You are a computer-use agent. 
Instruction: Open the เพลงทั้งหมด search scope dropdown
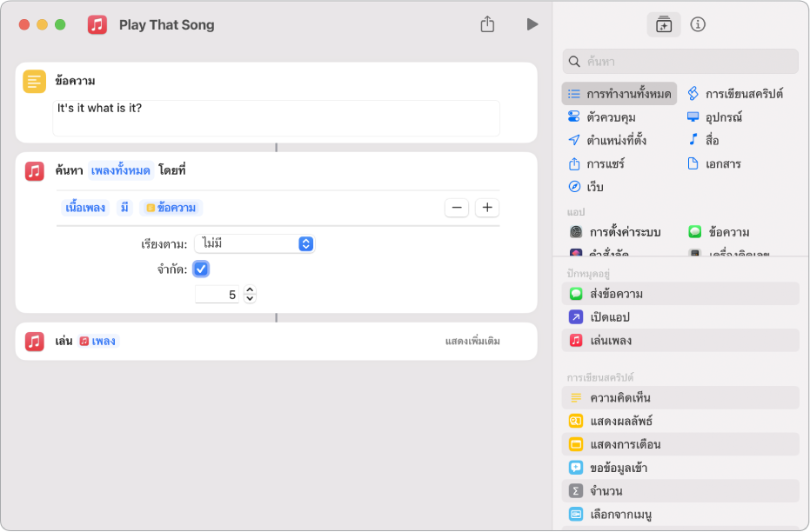coord(121,170)
